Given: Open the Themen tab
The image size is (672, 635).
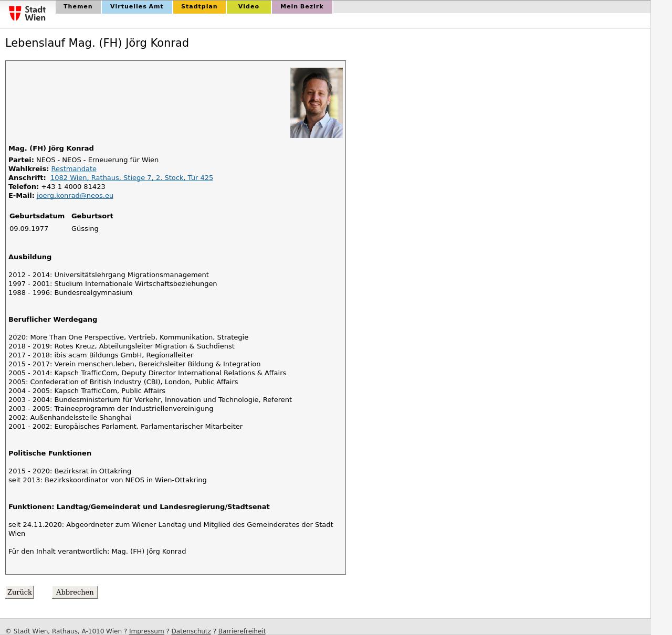Looking at the screenshot, I should 78,7.
